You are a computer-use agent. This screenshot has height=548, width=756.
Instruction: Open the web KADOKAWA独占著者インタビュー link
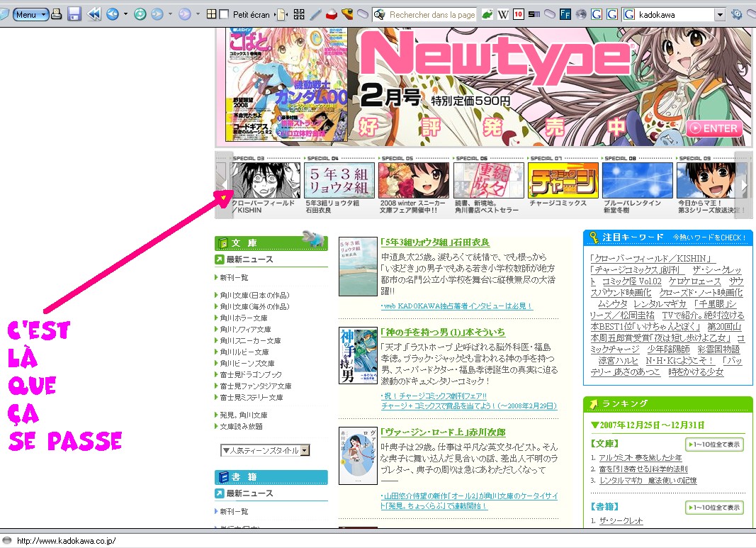click(456, 306)
